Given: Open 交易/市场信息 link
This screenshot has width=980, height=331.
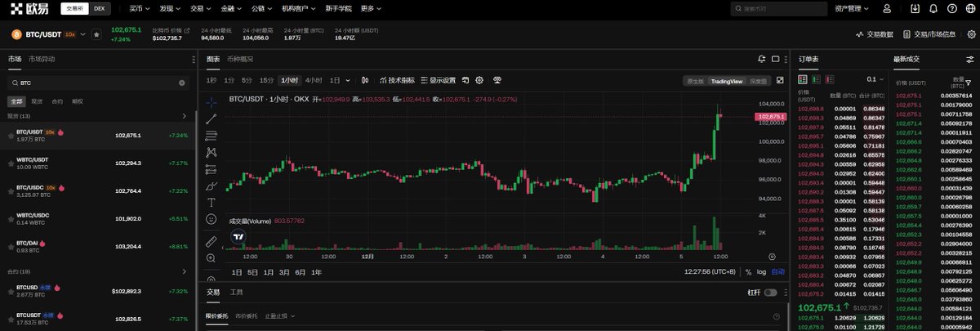Looking at the screenshot, I should pos(929,34).
